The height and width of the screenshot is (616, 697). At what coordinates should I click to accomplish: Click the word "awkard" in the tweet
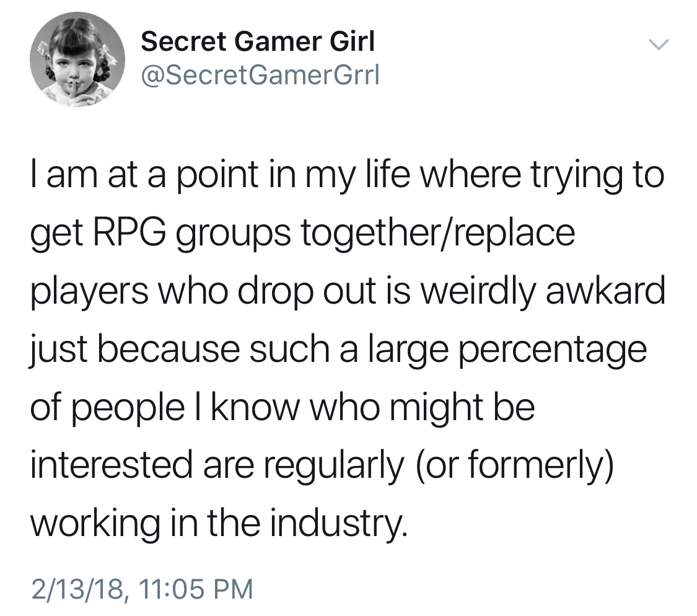click(605, 291)
